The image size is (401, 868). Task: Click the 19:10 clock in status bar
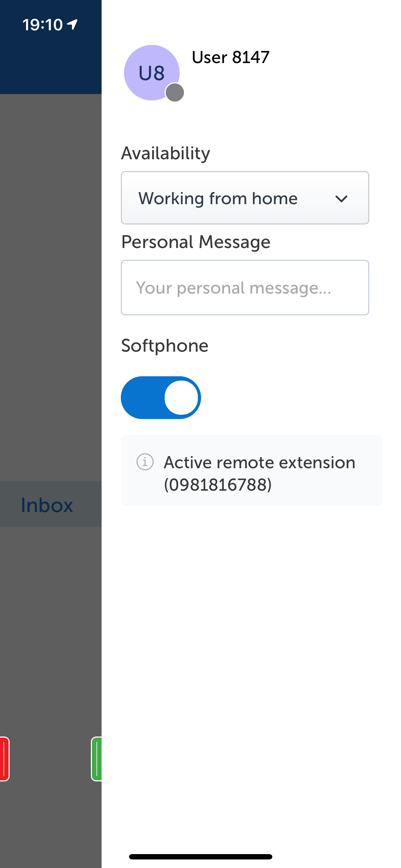(x=42, y=25)
